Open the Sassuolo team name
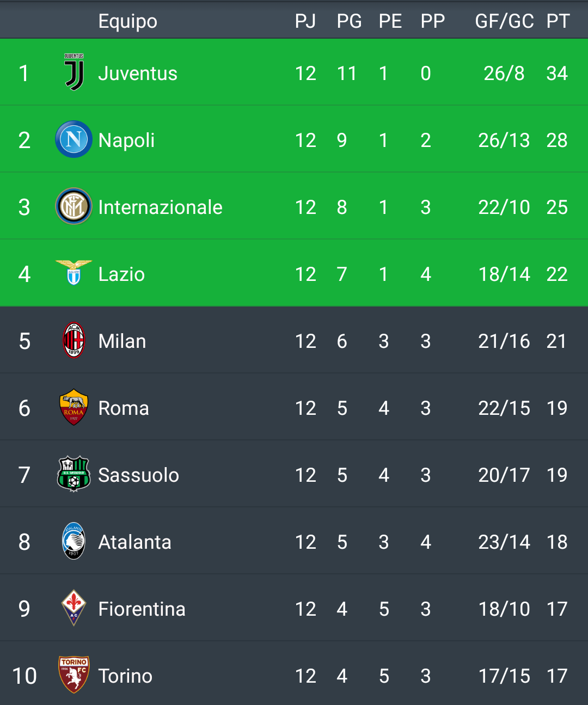Screen dimensions: 588x705 point(138,475)
